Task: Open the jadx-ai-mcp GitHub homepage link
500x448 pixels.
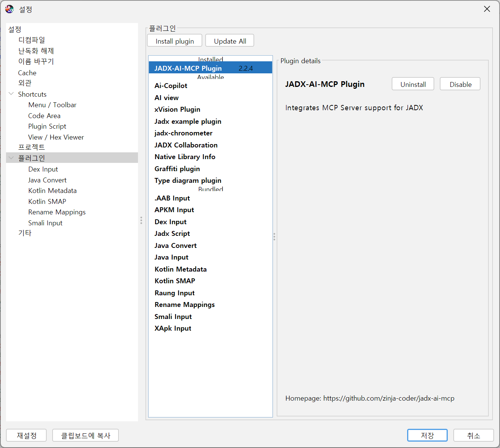Action: (389, 398)
